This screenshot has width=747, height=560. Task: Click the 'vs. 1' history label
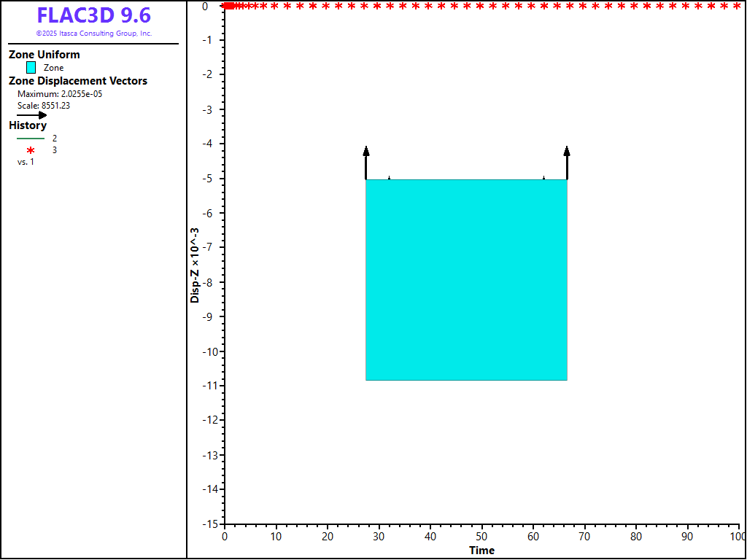pos(26,162)
